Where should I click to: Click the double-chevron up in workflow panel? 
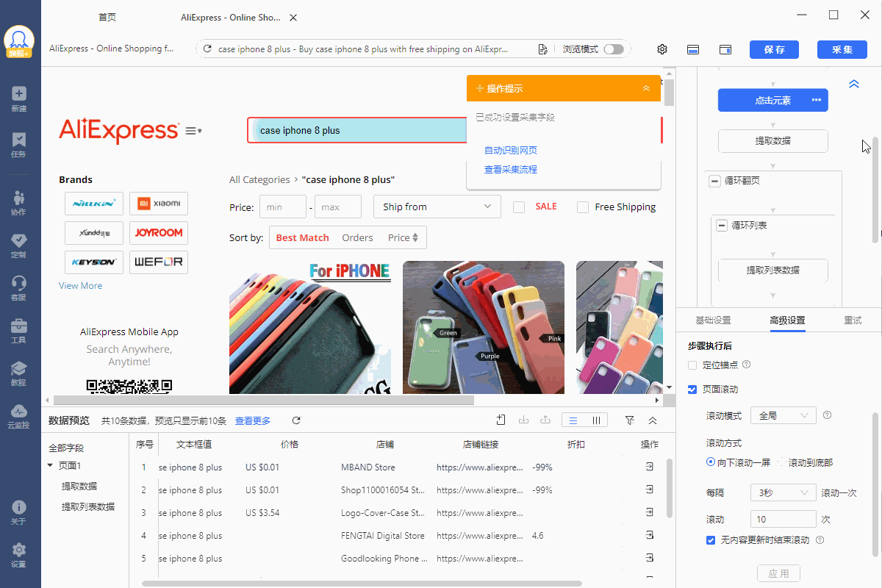(x=854, y=85)
